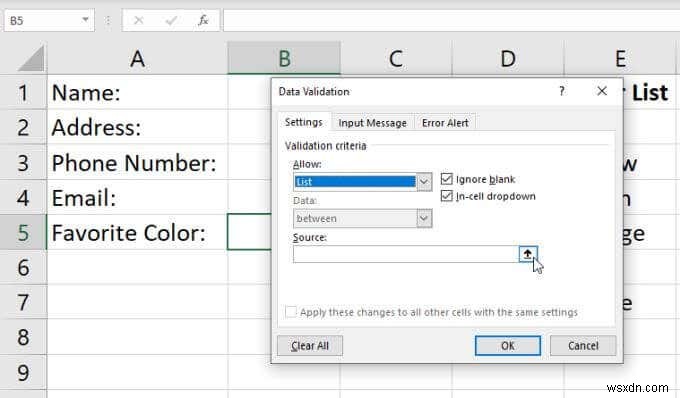The height and width of the screenshot is (398, 680).
Task: Click the formula bar input area
Action: click(451, 20)
